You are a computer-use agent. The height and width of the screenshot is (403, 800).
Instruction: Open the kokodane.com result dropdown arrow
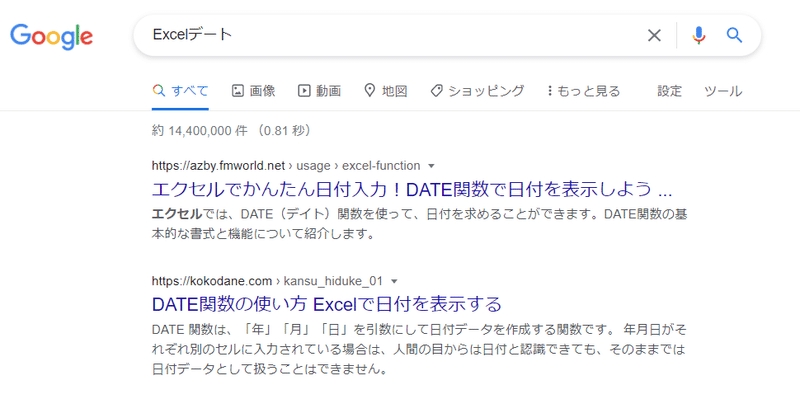(393, 282)
